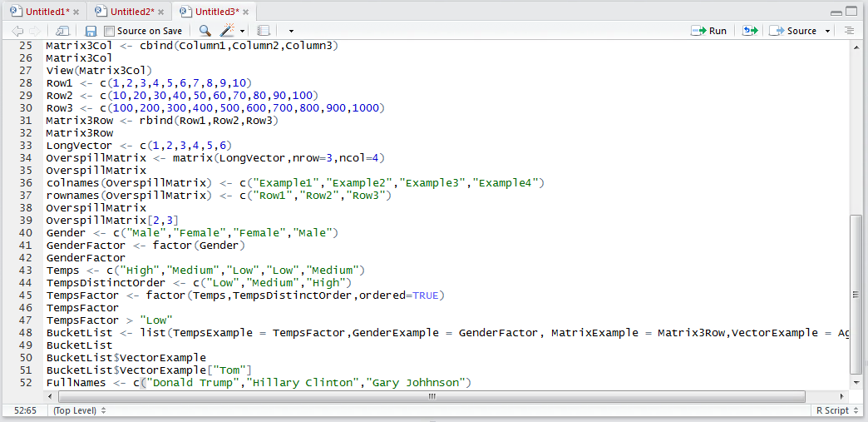This screenshot has height=422, width=868.
Task: Click the vertical scrollbar down arrow
Action: (x=856, y=383)
